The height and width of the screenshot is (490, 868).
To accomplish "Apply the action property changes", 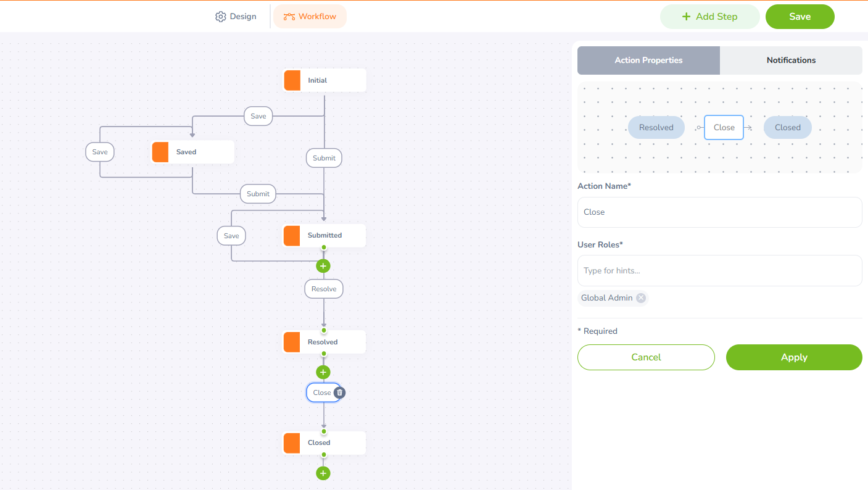I will click(794, 357).
